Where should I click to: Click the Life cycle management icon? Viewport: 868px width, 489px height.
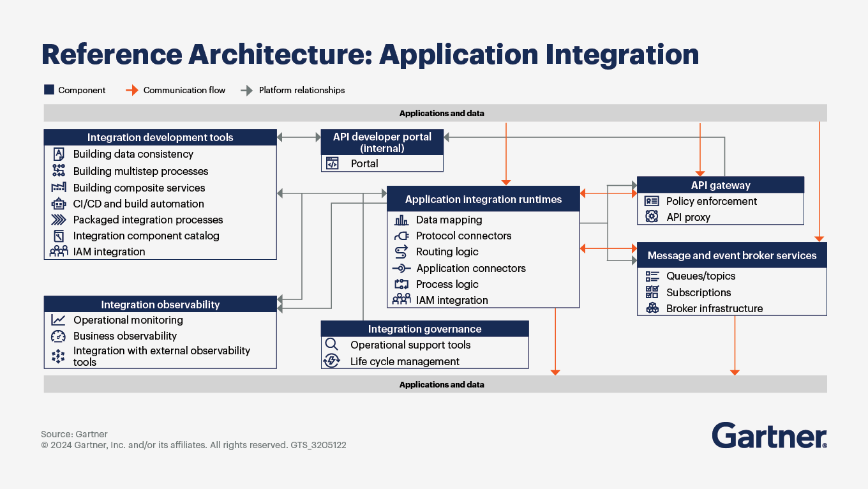click(x=332, y=361)
